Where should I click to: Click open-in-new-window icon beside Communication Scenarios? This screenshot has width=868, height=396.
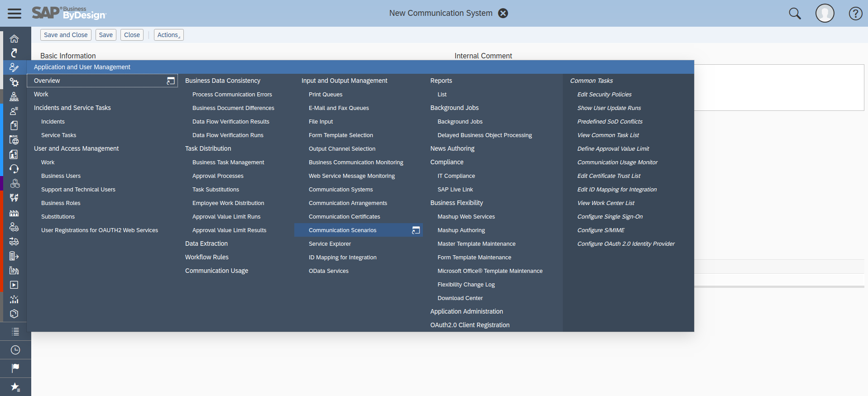[x=416, y=230]
